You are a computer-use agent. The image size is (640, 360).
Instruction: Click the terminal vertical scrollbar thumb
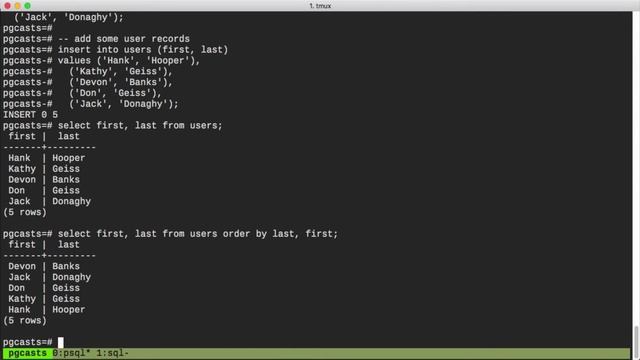636,342
